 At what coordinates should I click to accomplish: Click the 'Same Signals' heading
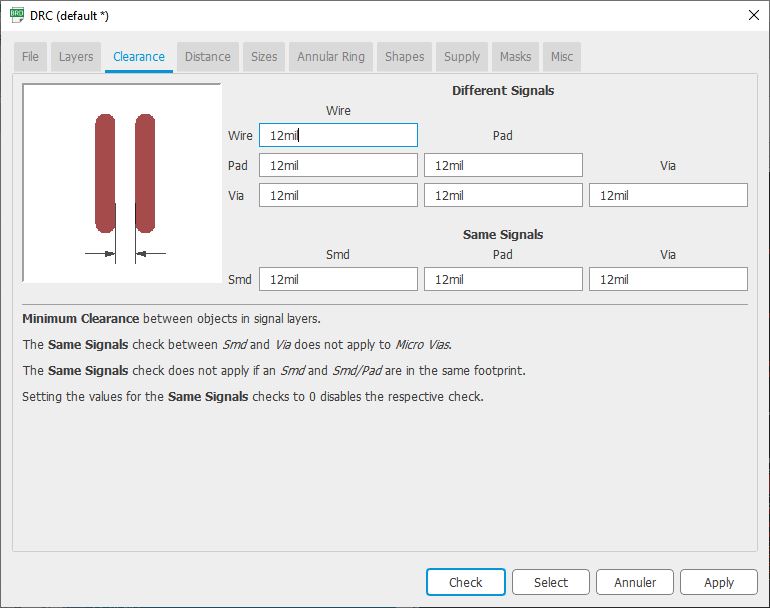(x=503, y=234)
